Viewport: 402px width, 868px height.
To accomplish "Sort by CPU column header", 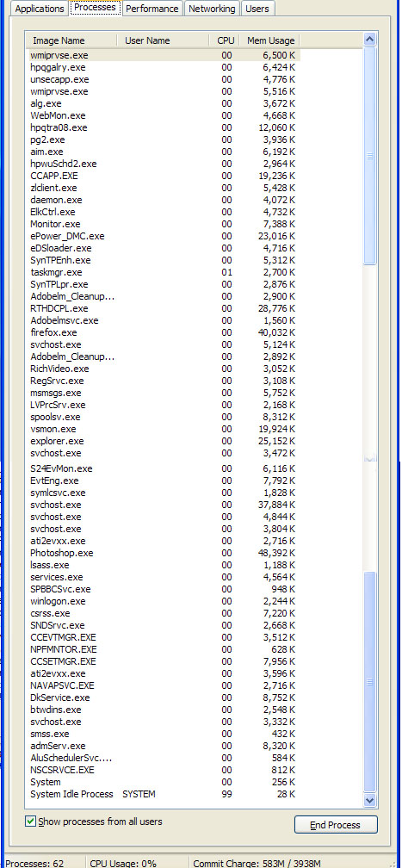I will tap(225, 40).
